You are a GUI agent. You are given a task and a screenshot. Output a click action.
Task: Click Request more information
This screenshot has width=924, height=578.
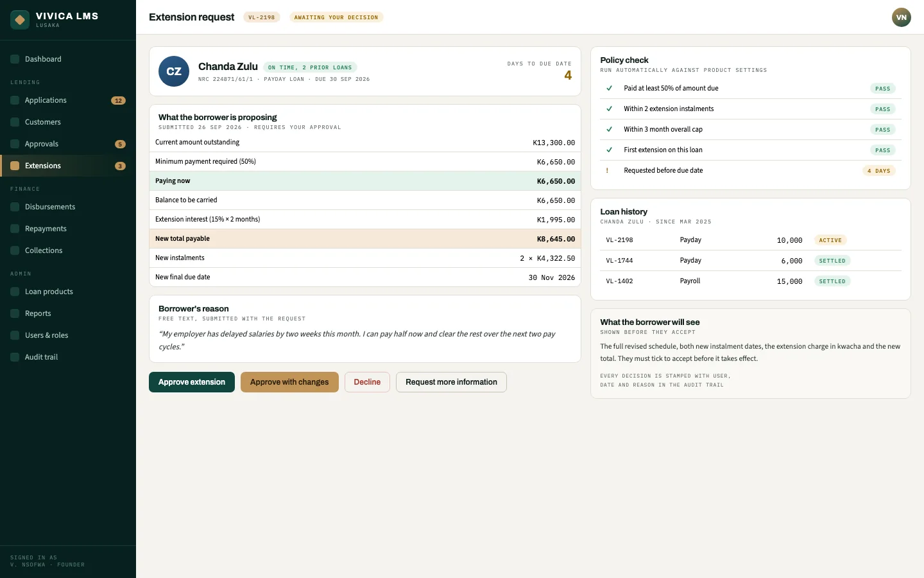coord(451,382)
